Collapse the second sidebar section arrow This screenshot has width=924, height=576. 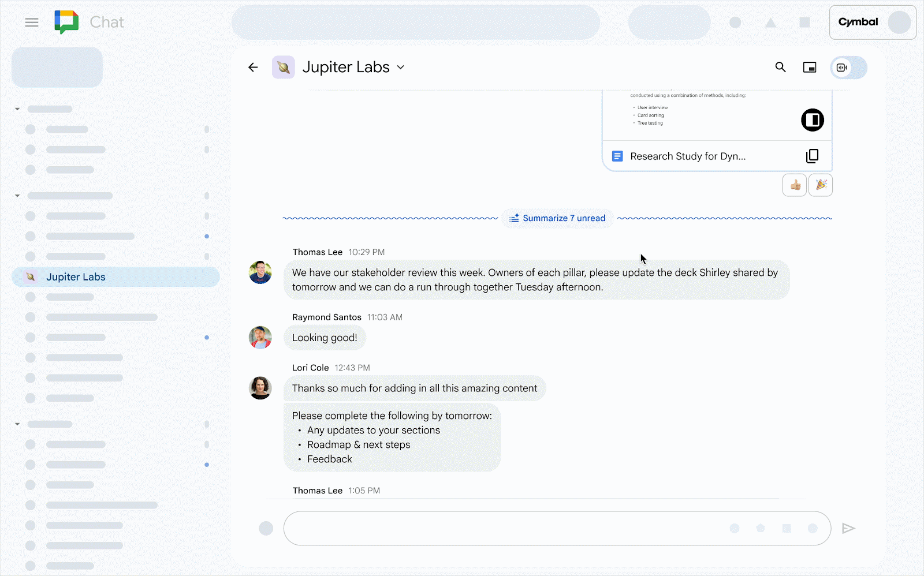click(17, 196)
